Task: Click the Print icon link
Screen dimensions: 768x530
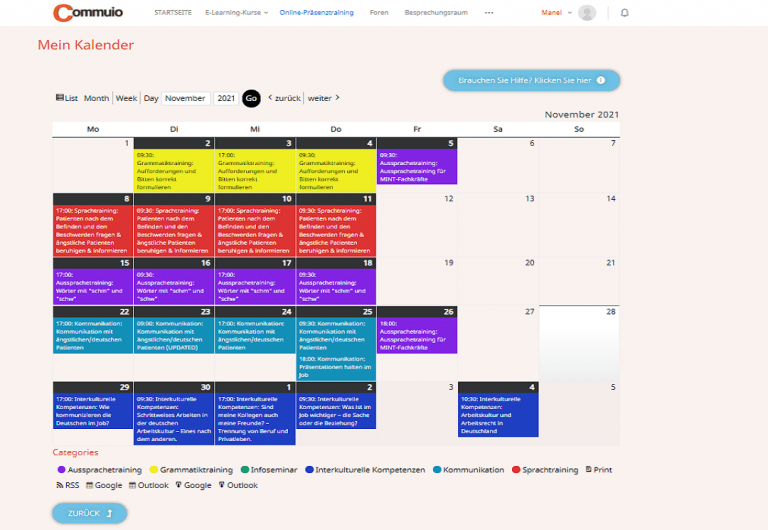Action: coord(599,470)
